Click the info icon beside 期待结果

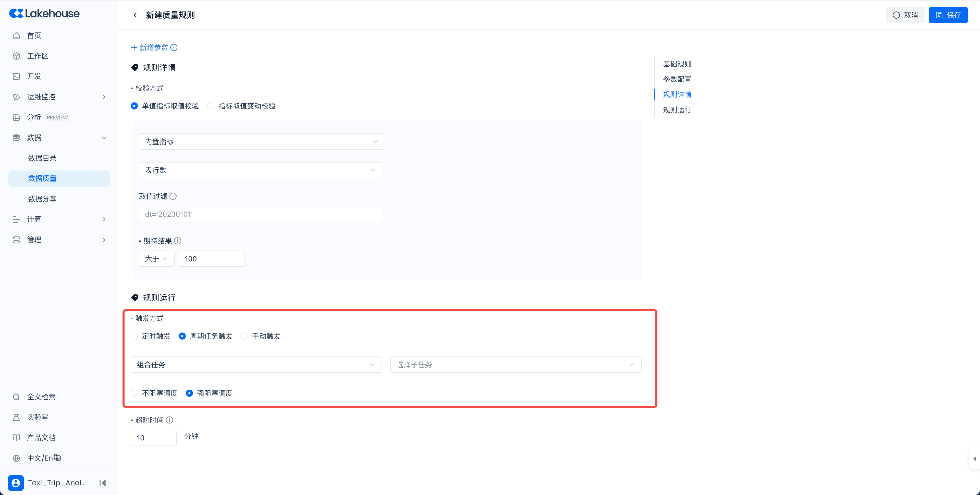[178, 241]
